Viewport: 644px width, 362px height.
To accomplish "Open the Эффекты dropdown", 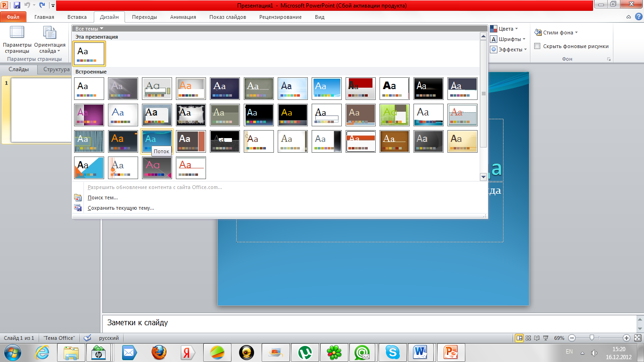I will click(x=509, y=49).
